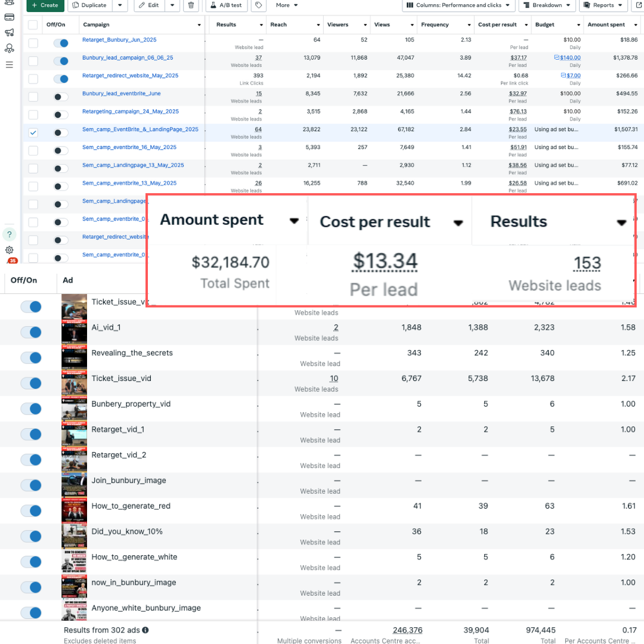Open the Columns: Performance and clicks dropdown
The width and height of the screenshot is (644, 644).
click(459, 5)
